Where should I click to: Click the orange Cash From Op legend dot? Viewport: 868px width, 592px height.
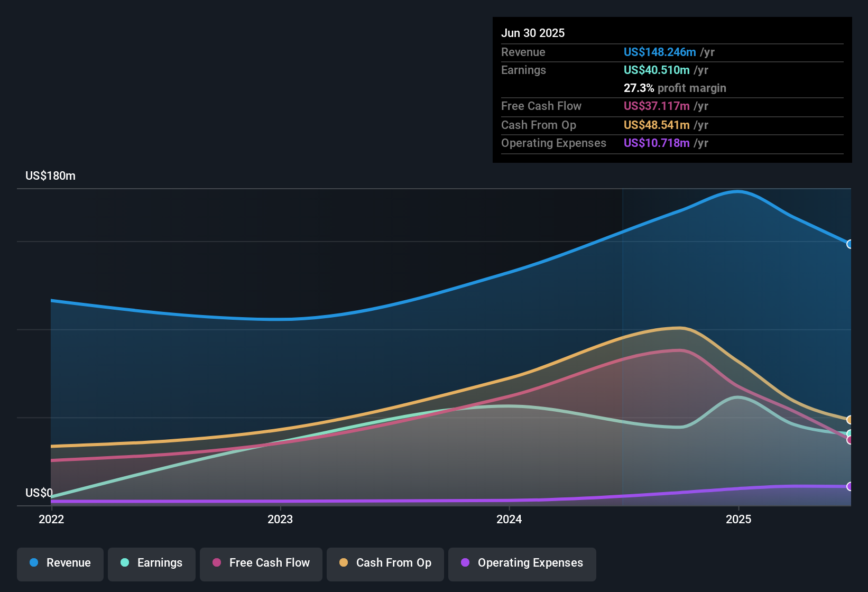[344, 563]
